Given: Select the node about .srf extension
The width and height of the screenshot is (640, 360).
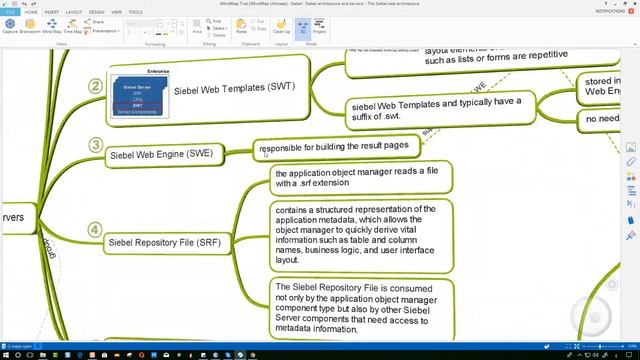Looking at the screenshot, I should click(x=361, y=177).
